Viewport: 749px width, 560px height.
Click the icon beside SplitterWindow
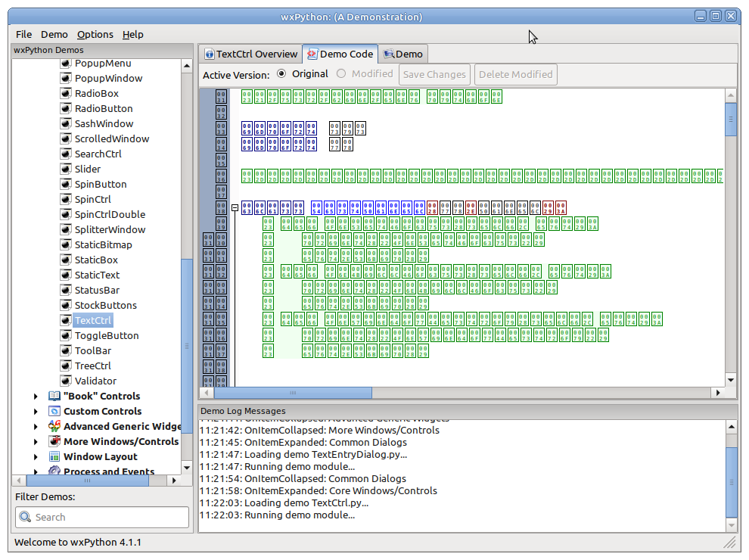66,229
